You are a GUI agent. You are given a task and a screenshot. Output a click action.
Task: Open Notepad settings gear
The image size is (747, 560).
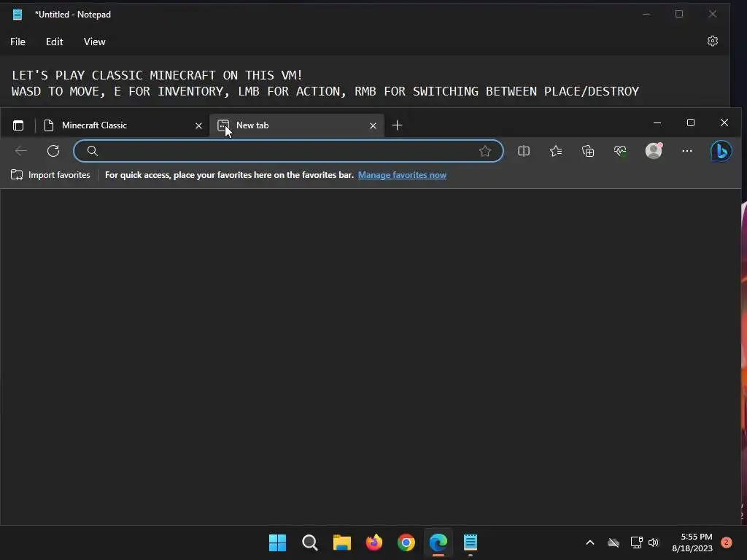pos(712,41)
